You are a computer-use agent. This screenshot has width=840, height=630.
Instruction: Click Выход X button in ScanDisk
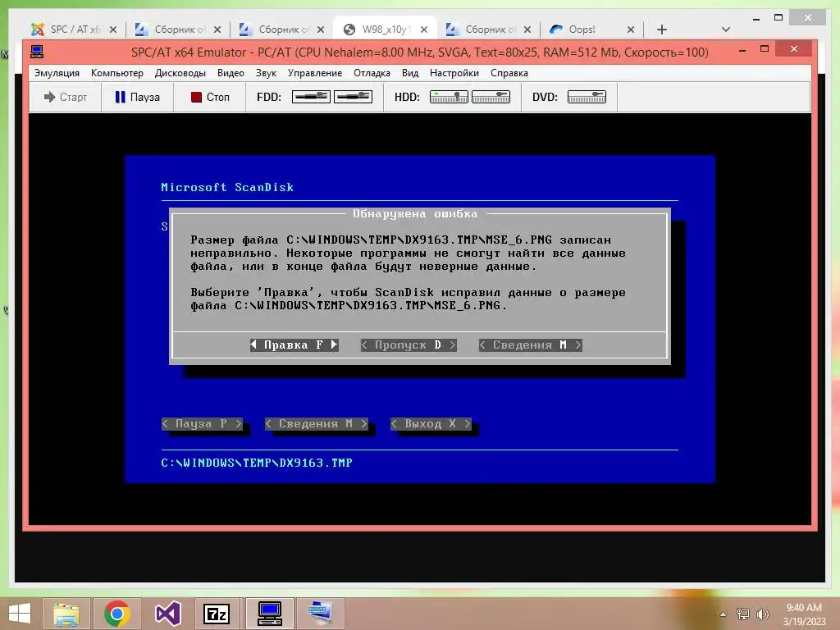point(431,424)
